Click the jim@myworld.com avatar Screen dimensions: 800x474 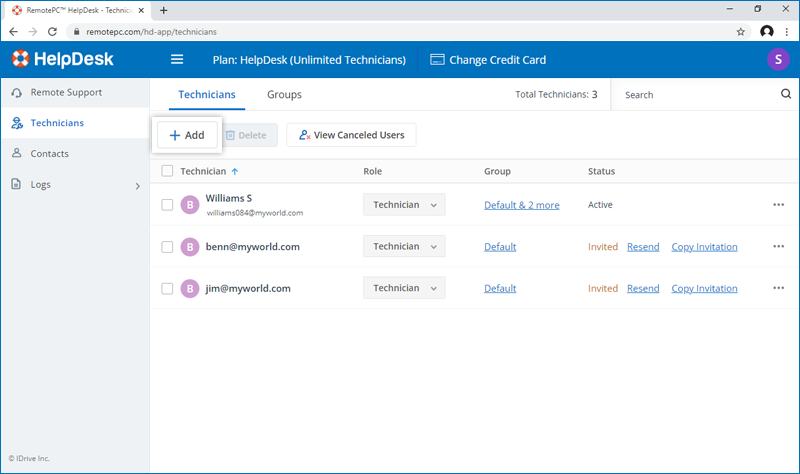pos(190,289)
